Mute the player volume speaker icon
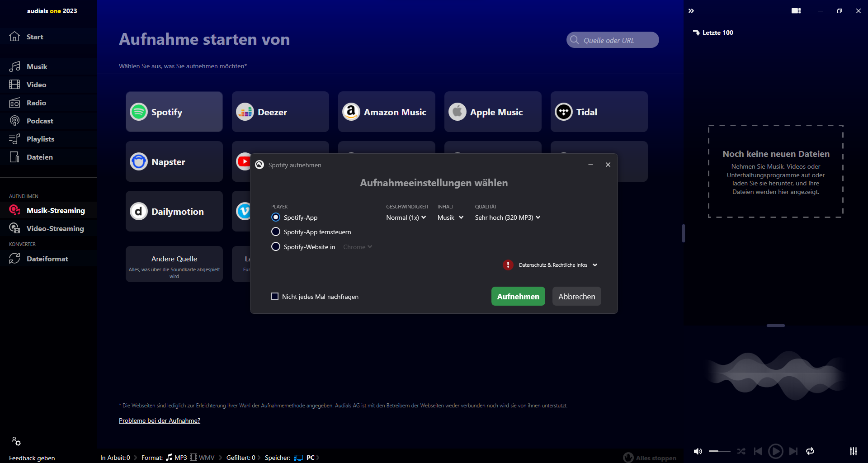This screenshot has width=868, height=463. coord(698,451)
